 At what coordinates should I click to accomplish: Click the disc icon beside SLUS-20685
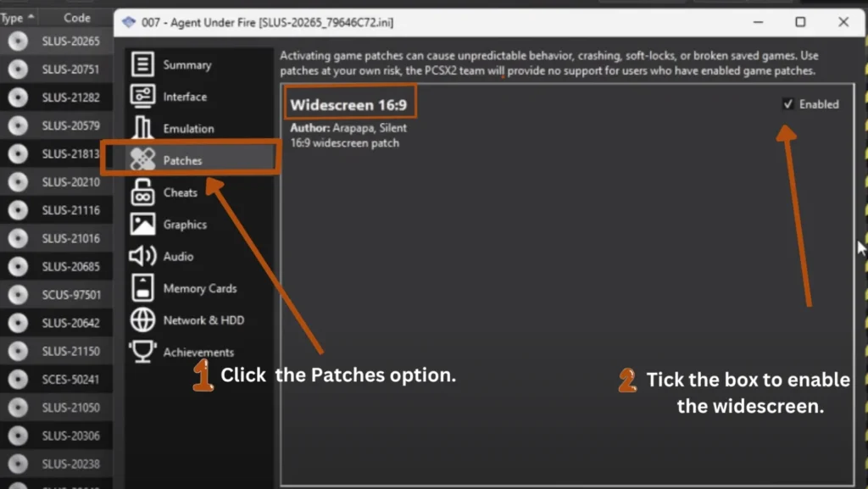coord(18,267)
